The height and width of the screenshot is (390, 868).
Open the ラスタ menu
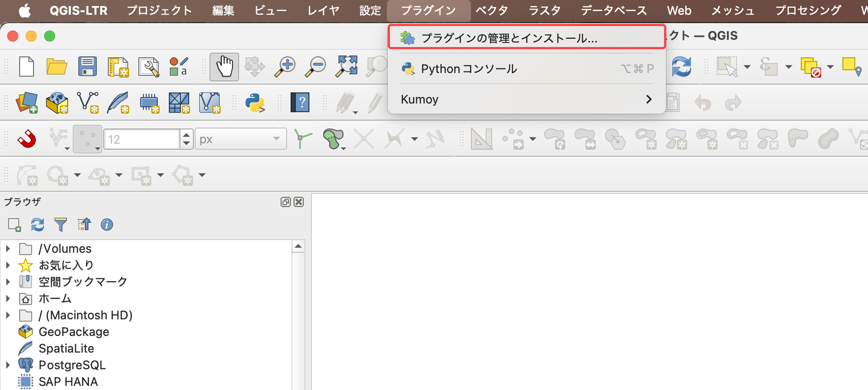coord(544,10)
